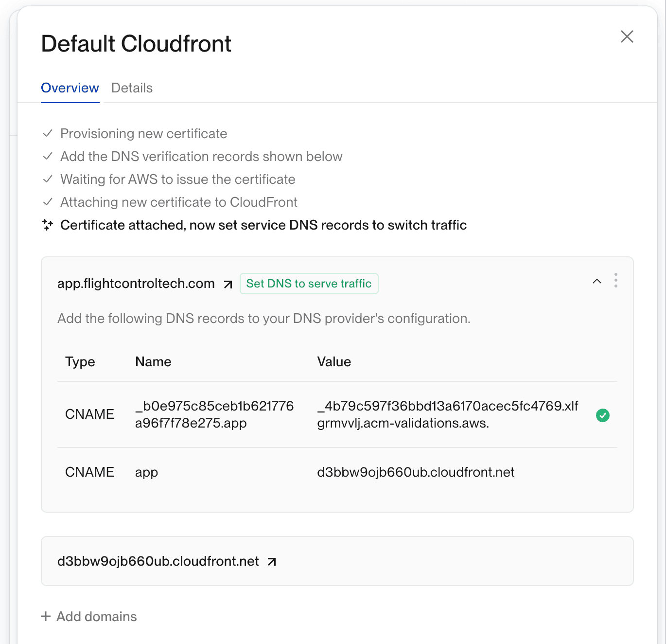Click the 'Provisioning new certificate' step text
Screen dimensions: 666x644
[144, 134]
